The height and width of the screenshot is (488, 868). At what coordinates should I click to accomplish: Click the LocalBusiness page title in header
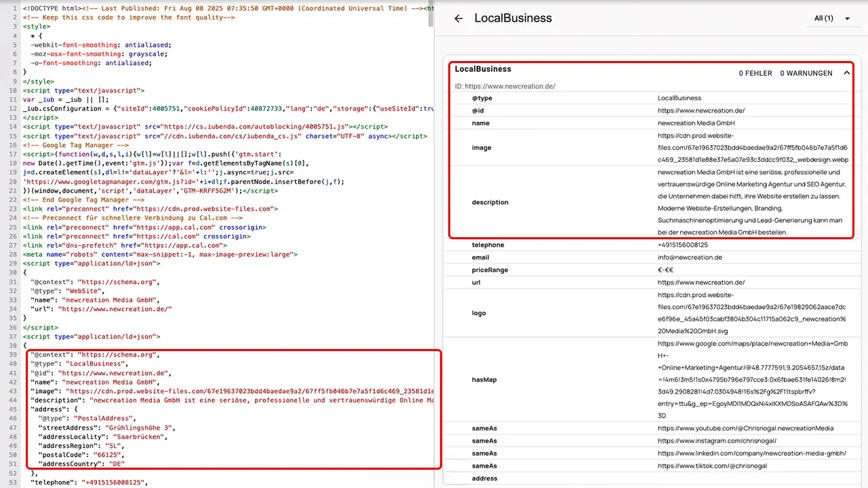pos(513,18)
